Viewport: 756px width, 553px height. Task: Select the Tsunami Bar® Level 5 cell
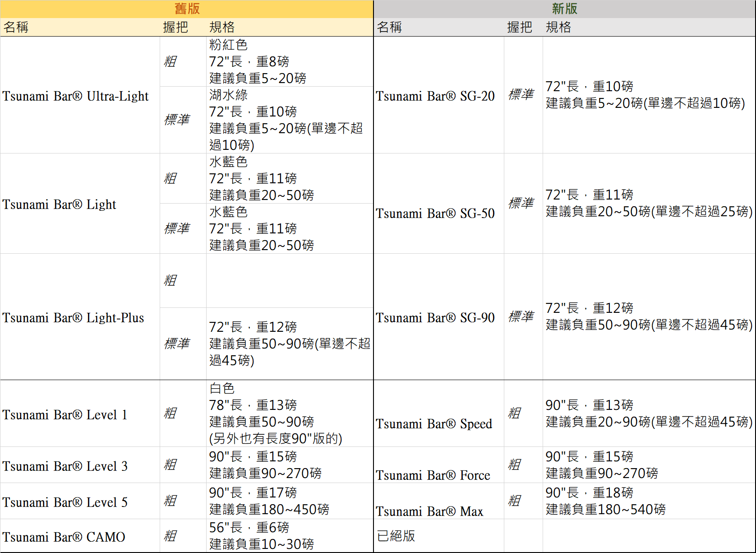click(80, 501)
